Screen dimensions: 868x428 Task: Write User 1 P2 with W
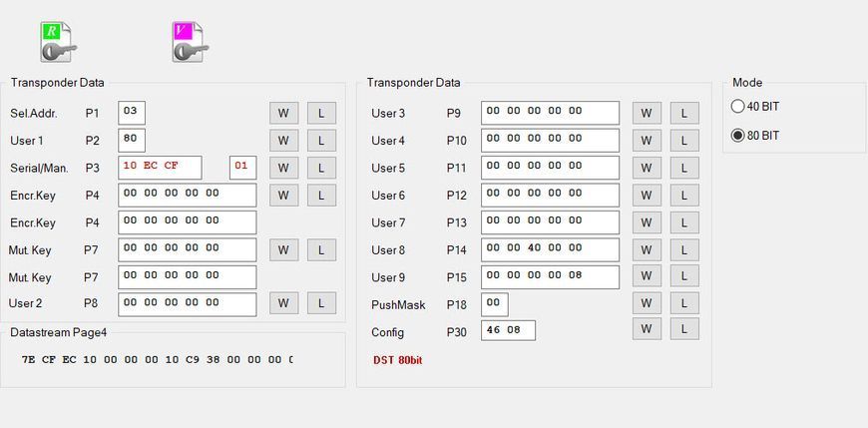click(284, 141)
